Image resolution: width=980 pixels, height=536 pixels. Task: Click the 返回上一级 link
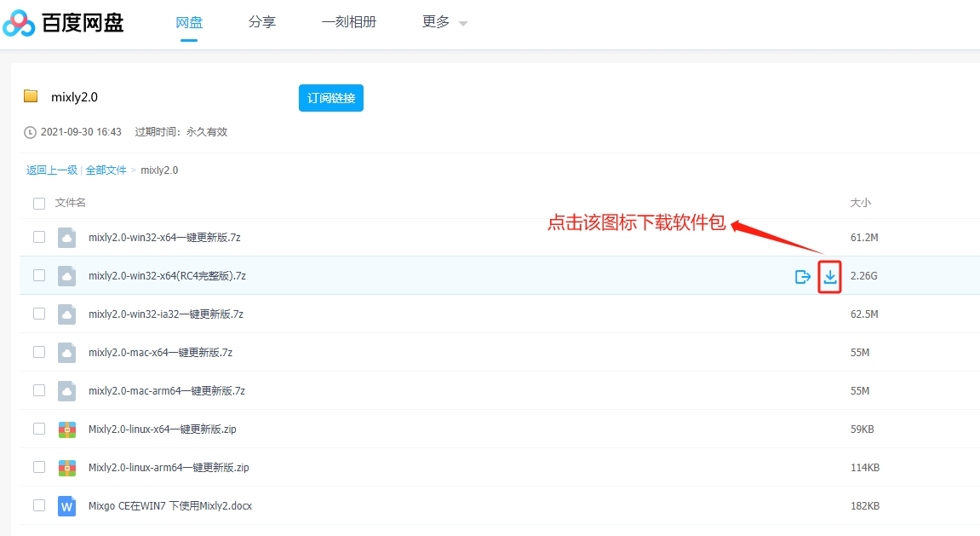click(x=52, y=170)
